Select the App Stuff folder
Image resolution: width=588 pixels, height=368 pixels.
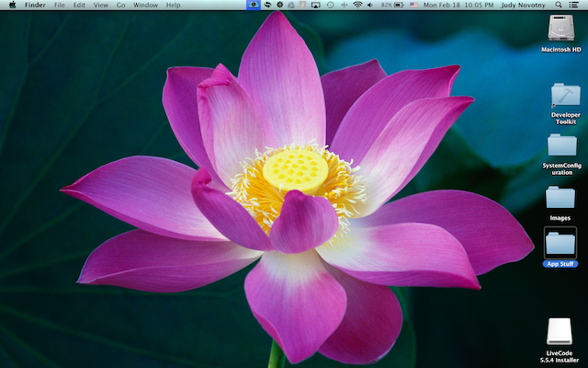(x=560, y=243)
